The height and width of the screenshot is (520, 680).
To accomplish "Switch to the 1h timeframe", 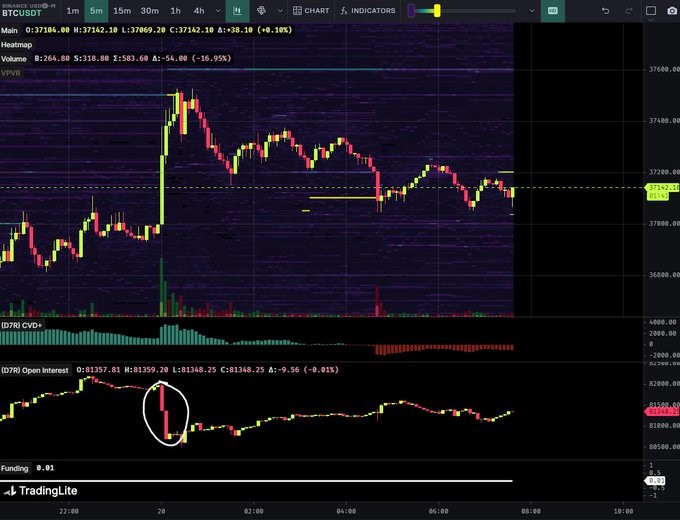I will point(176,11).
